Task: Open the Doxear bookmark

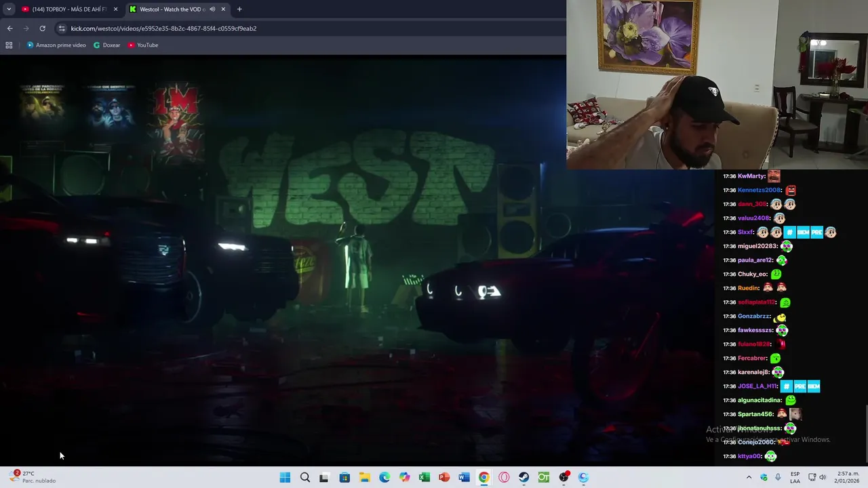Action: [x=107, y=45]
